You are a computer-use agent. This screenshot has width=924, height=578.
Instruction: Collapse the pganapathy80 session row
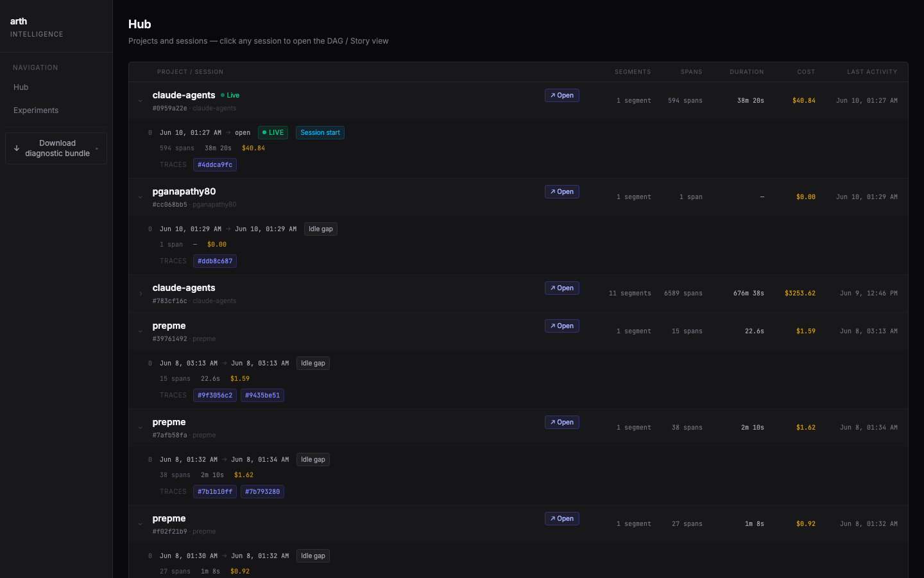pyautogui.click(x=140, y=197)
